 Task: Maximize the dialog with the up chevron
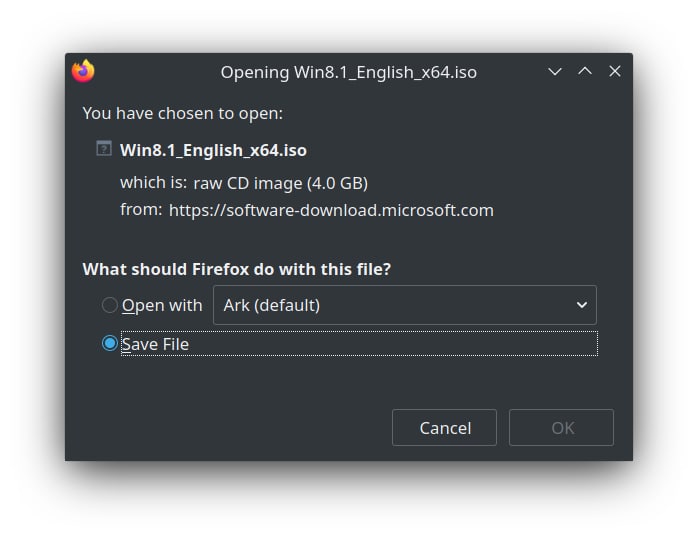585,71
